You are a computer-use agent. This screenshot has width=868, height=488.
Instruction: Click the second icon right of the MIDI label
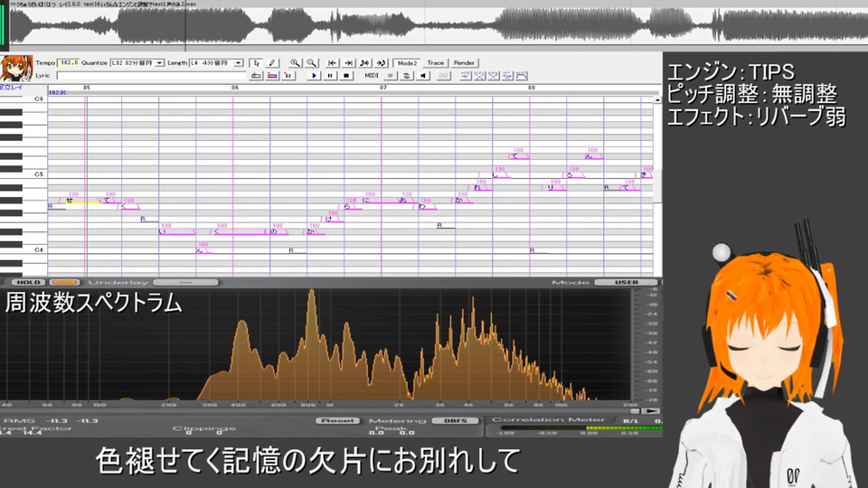[406, 76]
